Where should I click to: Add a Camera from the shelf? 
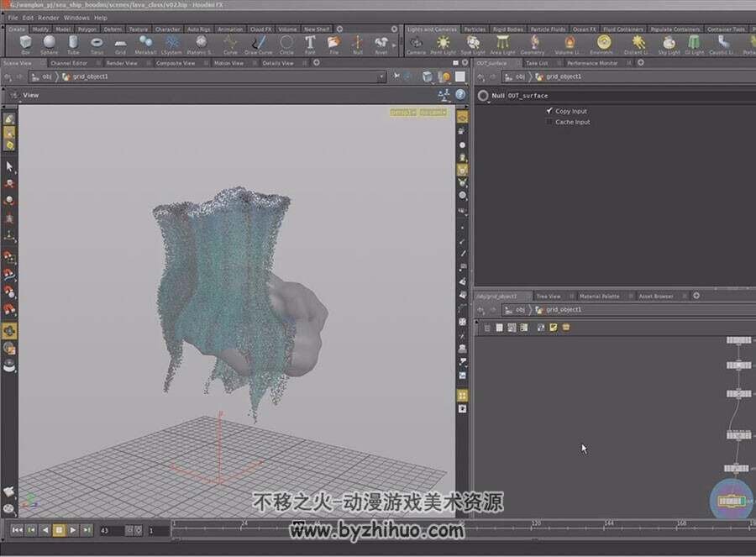tap(416, 45)
